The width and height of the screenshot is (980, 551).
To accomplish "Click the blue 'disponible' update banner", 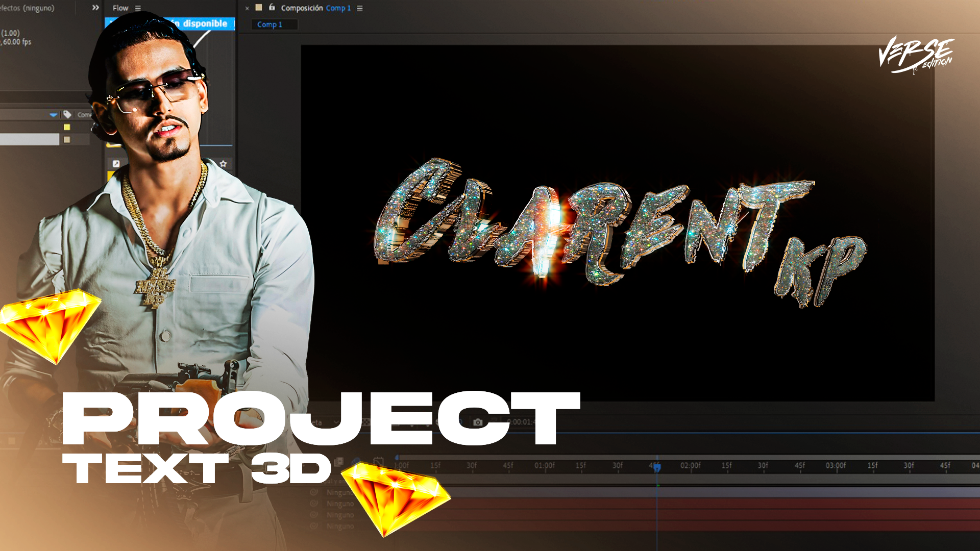I will [204, 23].
